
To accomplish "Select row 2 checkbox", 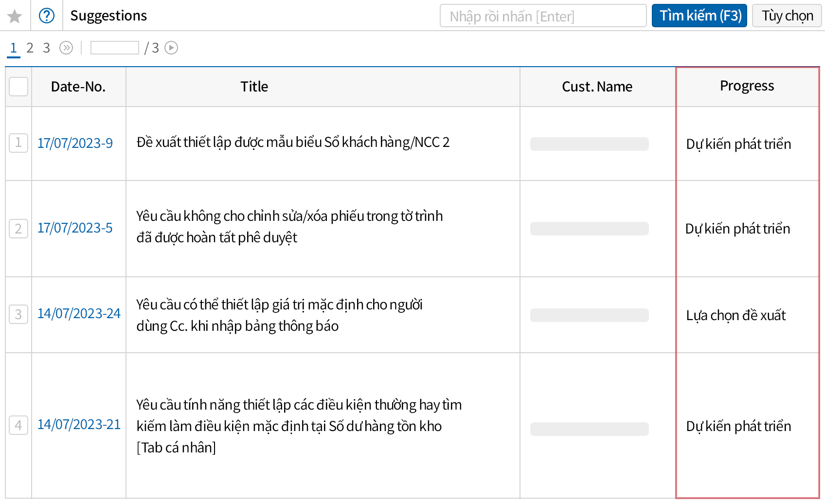I will tap(18, 228).
